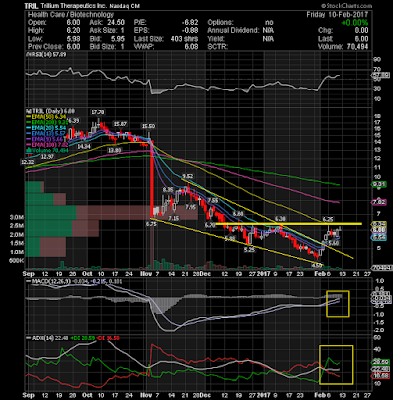
Task: Click the 15.87 price label
Action: coord(120,124)
